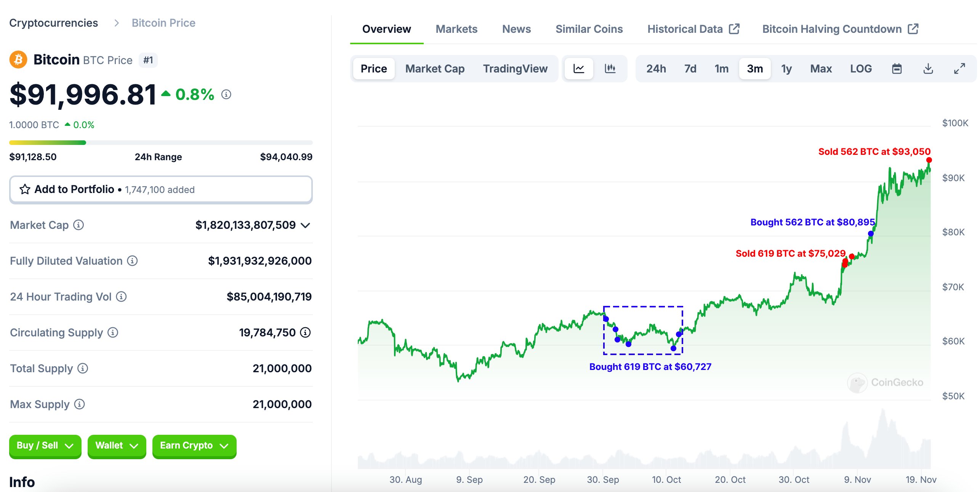Click the 24h Range progress bar
The image size is (980, 492).
161,143
